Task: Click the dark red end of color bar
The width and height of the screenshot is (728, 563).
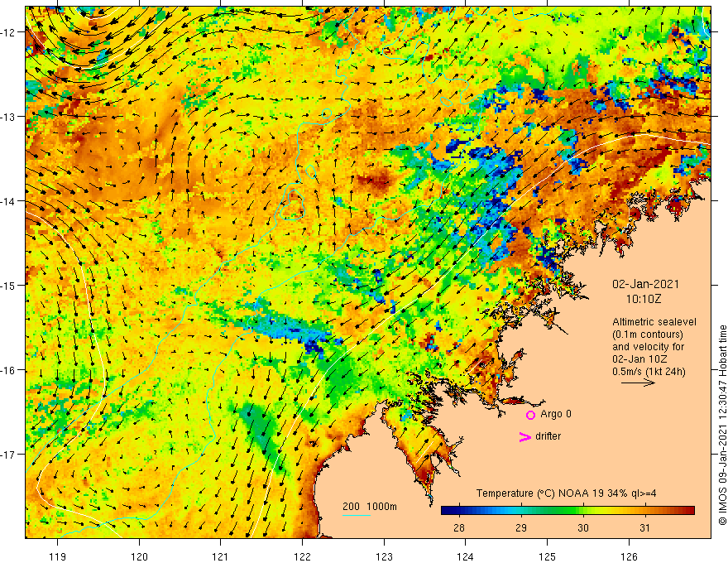Action: pyautogui.click(x=690, y=511)
